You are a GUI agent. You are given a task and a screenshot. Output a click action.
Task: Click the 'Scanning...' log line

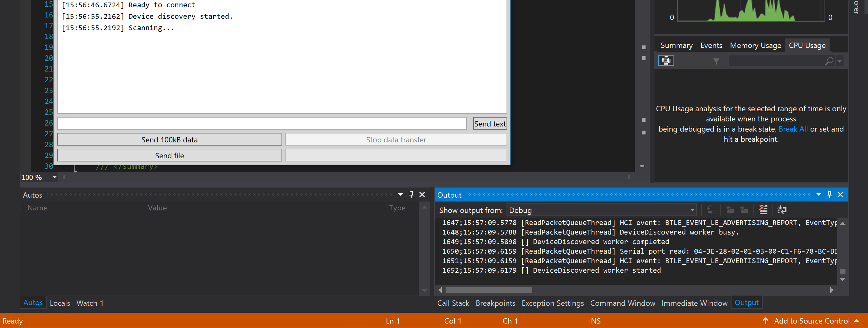118,28
